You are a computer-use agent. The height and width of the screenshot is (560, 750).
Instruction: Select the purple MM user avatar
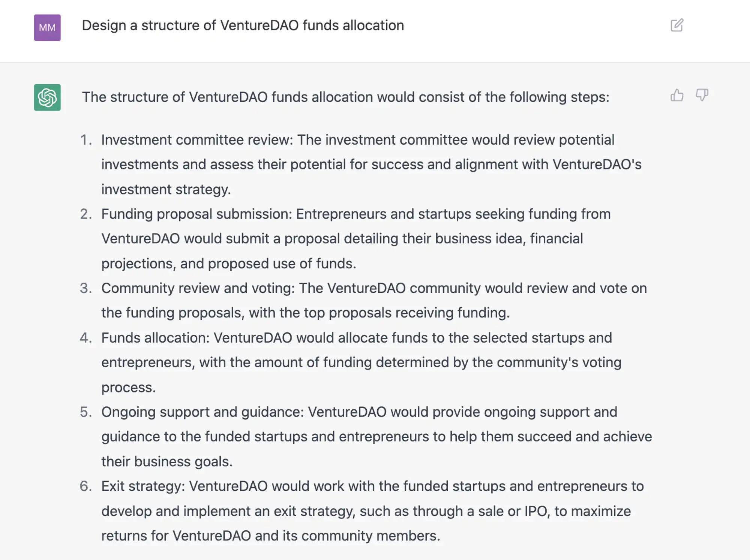point(47,28)
